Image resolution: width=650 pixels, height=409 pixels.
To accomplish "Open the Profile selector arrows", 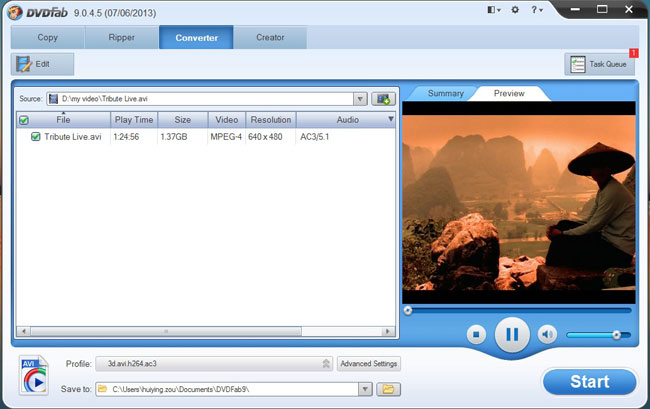I will [x=326, y=363].
